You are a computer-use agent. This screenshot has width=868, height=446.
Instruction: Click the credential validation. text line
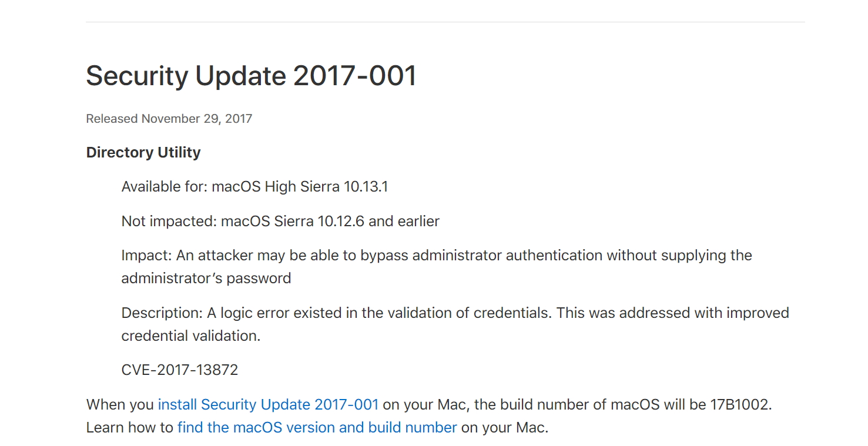click(190, 336)
